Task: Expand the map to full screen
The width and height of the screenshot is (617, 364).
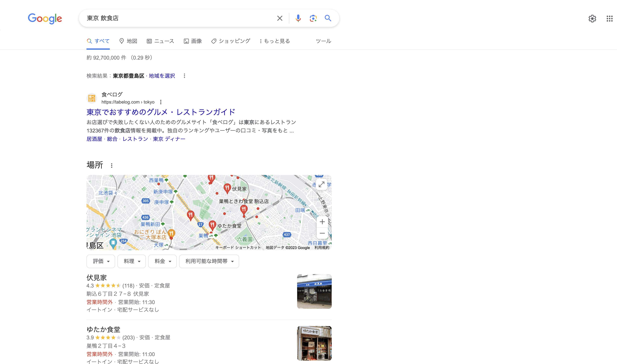Action: pyautogui.click(x=322, y=185)
